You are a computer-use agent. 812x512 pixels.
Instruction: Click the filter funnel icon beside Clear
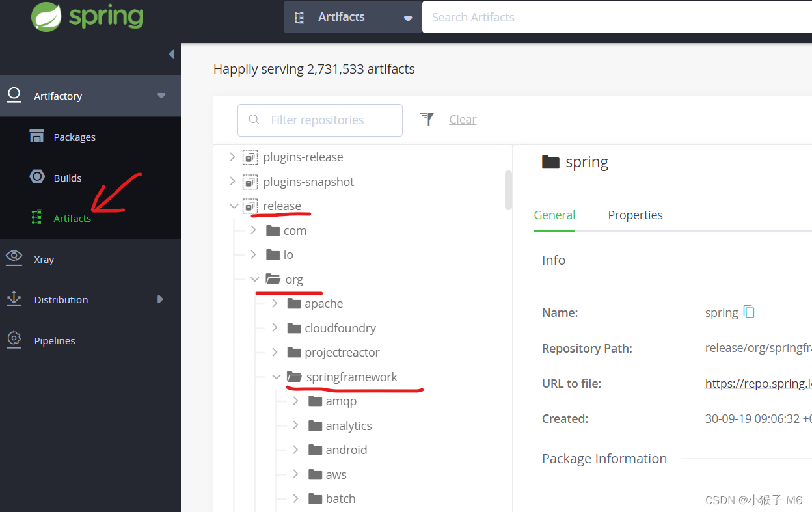click(427, 118)
